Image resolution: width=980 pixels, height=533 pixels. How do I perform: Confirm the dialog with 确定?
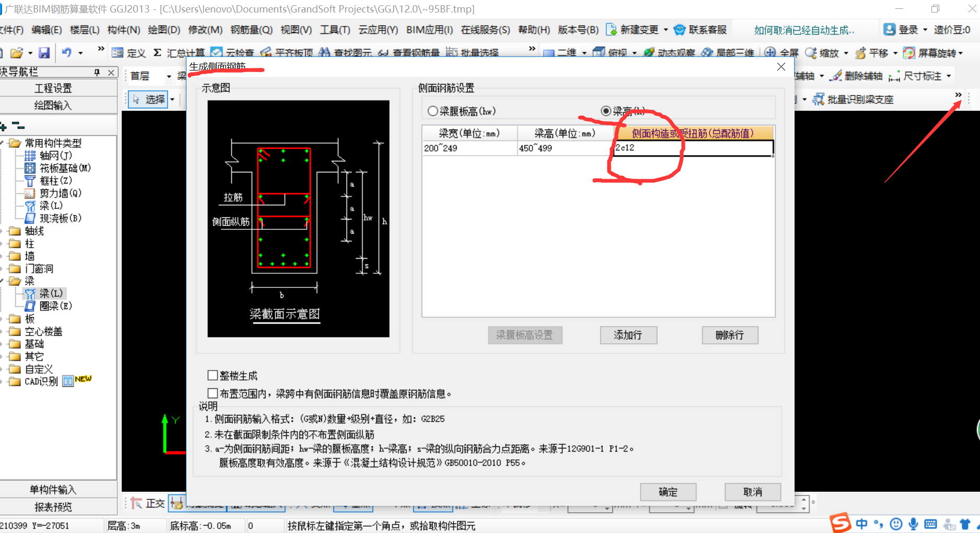tap(668, 492)
